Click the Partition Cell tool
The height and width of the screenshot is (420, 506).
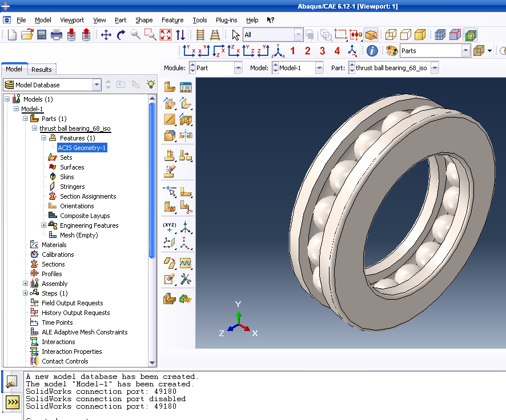170,207
